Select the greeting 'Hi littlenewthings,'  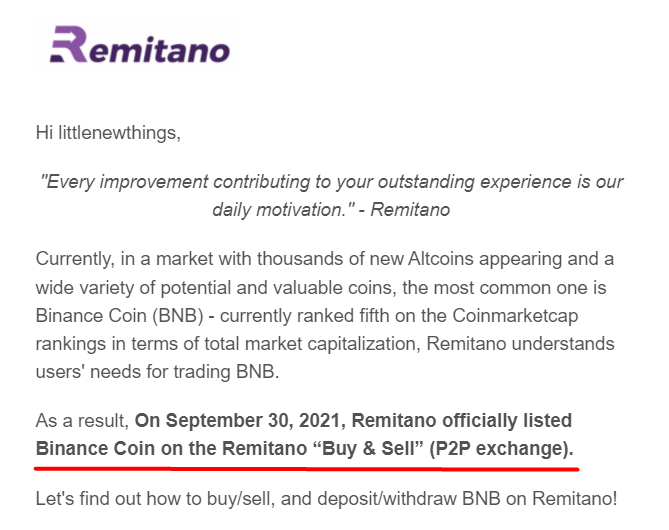[x=108, y=133]
